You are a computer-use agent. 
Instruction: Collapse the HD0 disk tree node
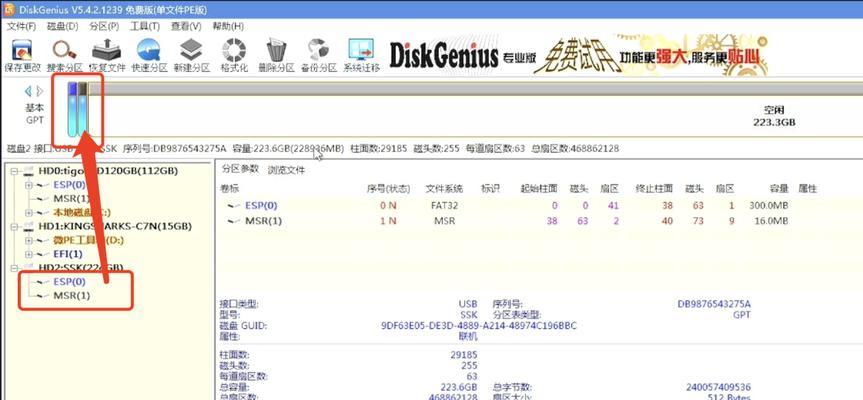click(x=15, y=171)
